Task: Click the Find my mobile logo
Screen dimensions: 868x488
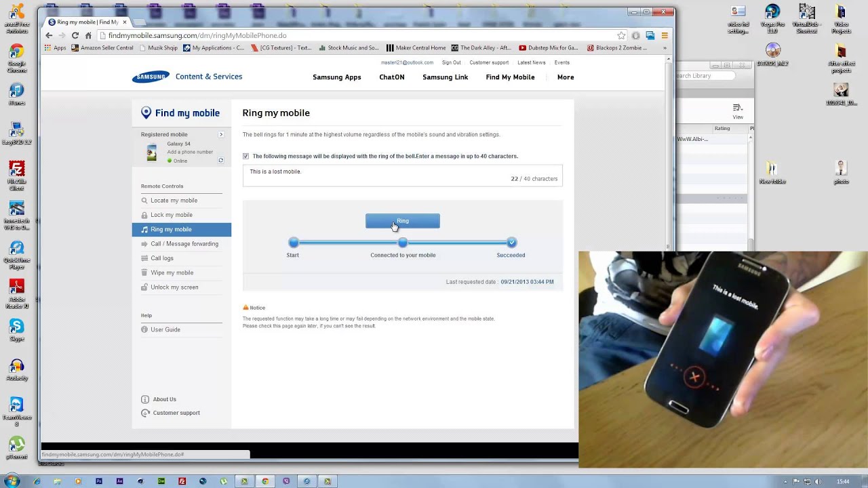Action: tap(180, 113)
